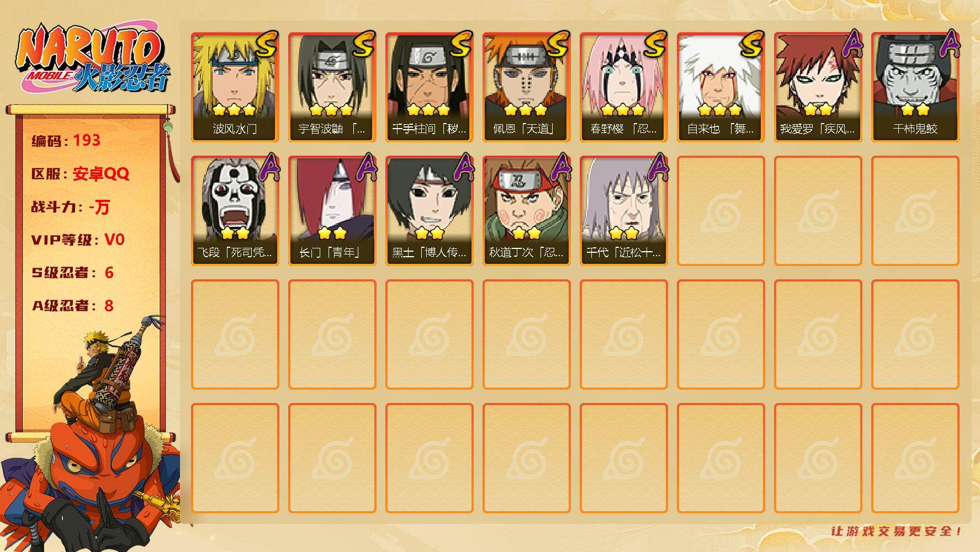The image size is (980, 552).
Task: Click the 我爱罗 red-haired ninja card
Action: [x=818, y=87]
